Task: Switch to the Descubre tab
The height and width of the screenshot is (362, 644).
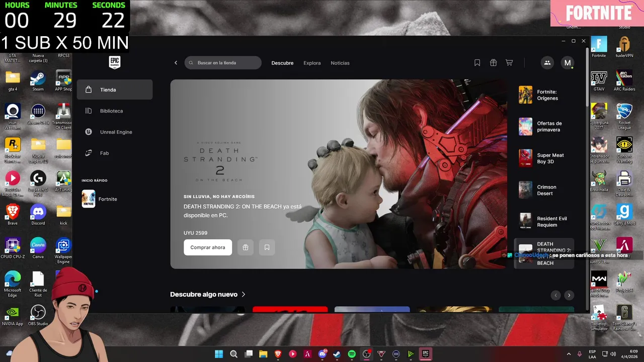Action: [282, 63]
